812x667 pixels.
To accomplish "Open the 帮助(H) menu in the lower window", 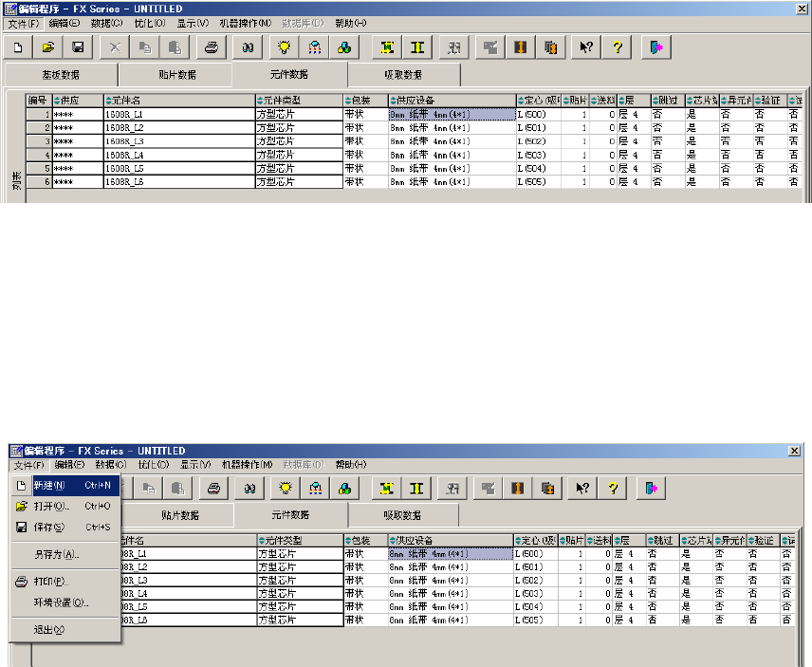I will (x=351, y=465).
